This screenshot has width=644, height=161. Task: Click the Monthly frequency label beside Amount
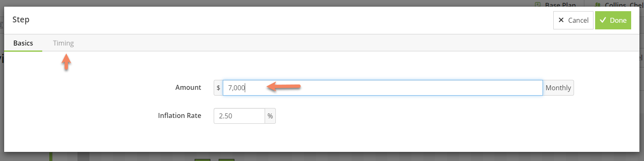[558, 88]
